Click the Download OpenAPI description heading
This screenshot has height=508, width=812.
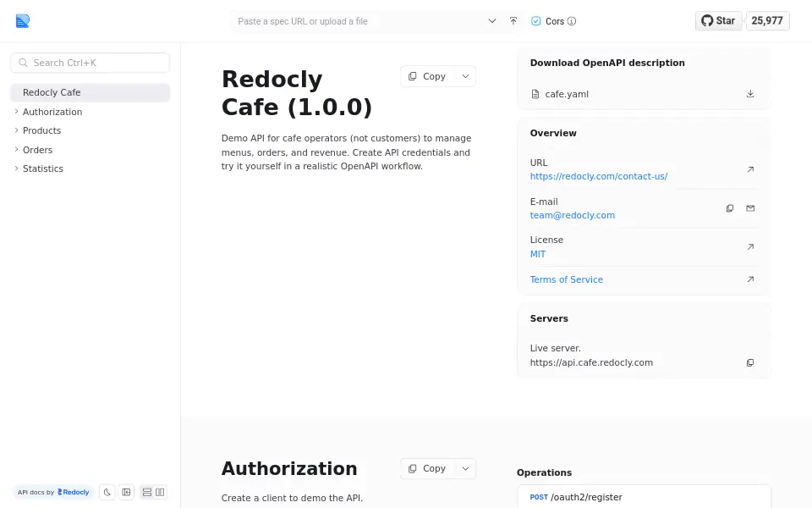pyautogui.click(x=607, y=63)
